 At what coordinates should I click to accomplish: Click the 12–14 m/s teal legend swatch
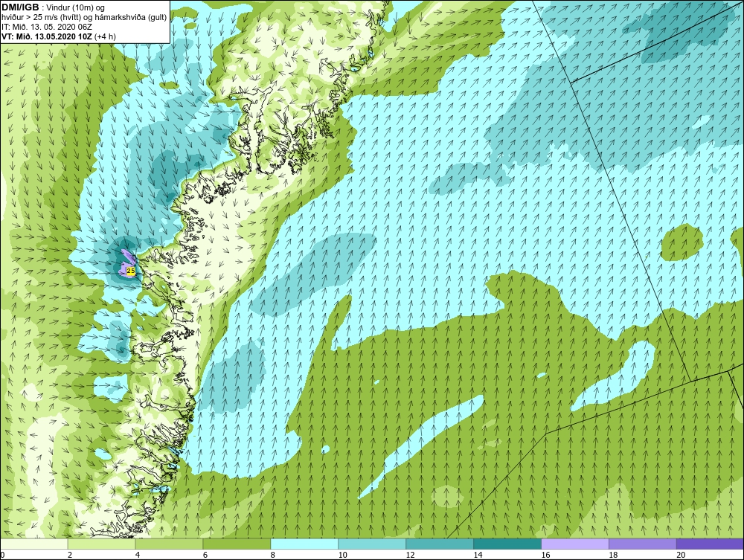coord(440,544)
